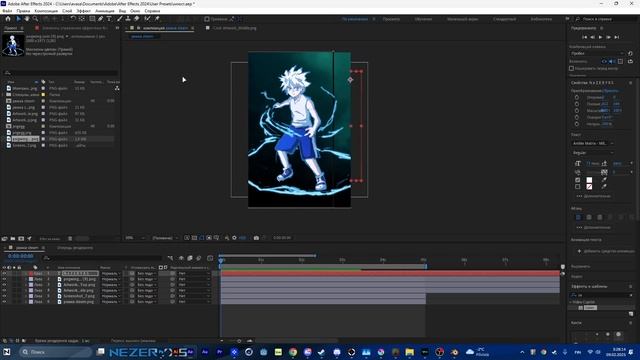The image size is (640, 360).
Task: Click the Home icon in the toolbar
Action: pyautogui.click(x=8, y=19)
